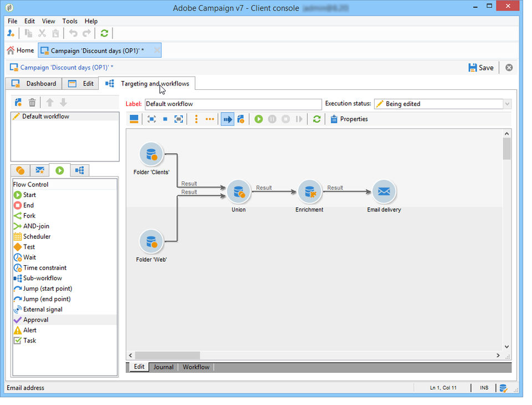The image size is (532, 405).
Task: Click the Cut scissors icon
Action: coord(42,33)
